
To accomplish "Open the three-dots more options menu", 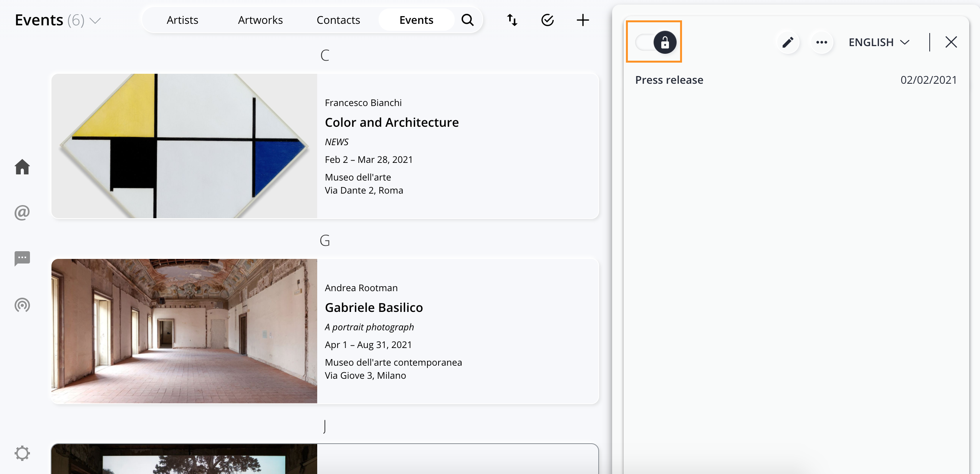I will pos(821,42).
